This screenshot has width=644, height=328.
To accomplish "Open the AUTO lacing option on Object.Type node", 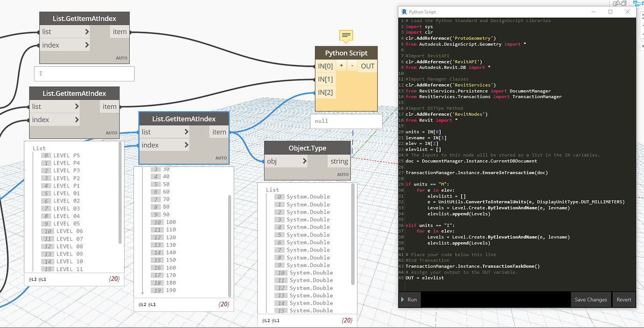I will (343, 175).
